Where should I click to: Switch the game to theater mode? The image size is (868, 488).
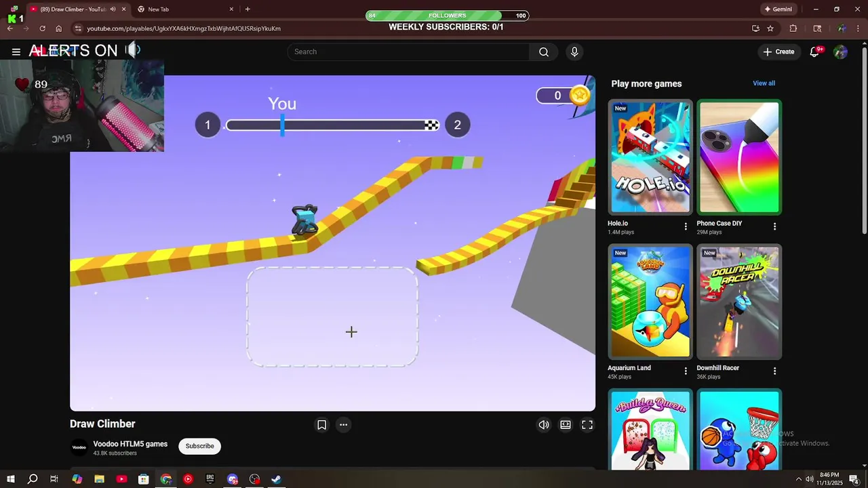(x=566, y=425)
